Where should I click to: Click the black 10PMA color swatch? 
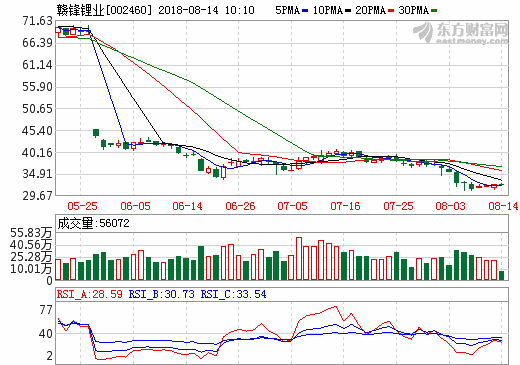coord(348,11)
